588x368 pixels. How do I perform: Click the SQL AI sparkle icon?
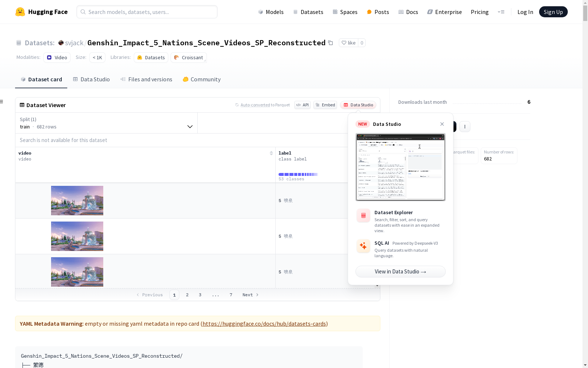[x=363, y=246]
